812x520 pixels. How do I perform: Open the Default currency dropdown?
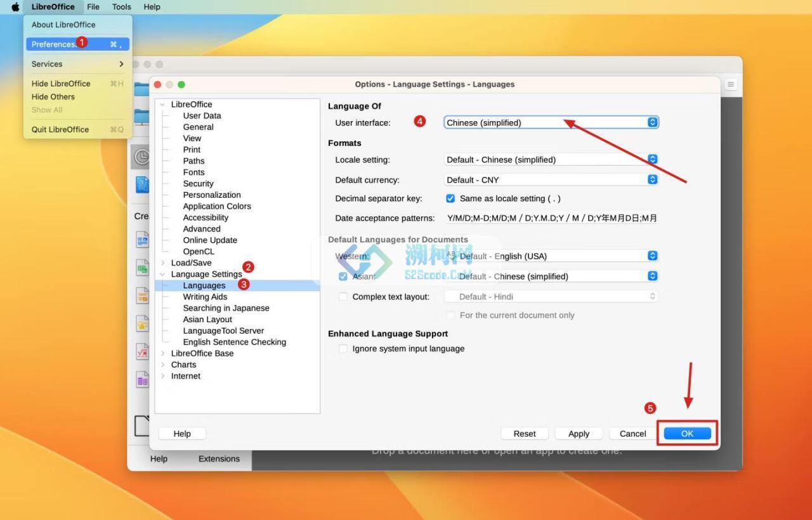click(x=551, y=180)
